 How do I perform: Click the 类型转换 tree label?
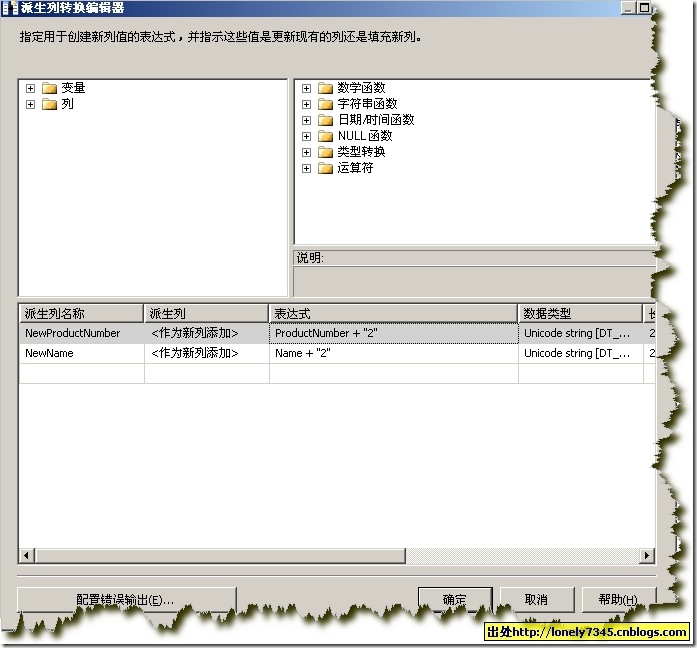click(x=361, y=152)
